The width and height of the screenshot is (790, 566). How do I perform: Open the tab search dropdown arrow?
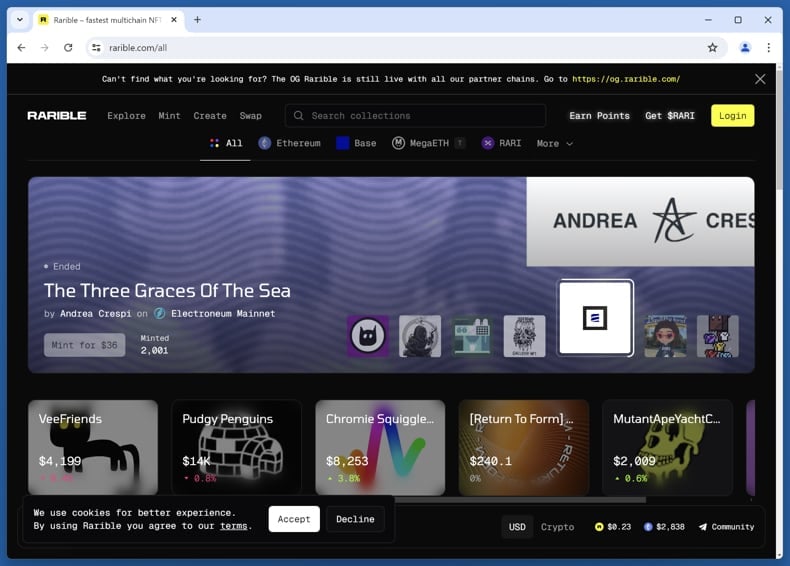coord(20,20)
